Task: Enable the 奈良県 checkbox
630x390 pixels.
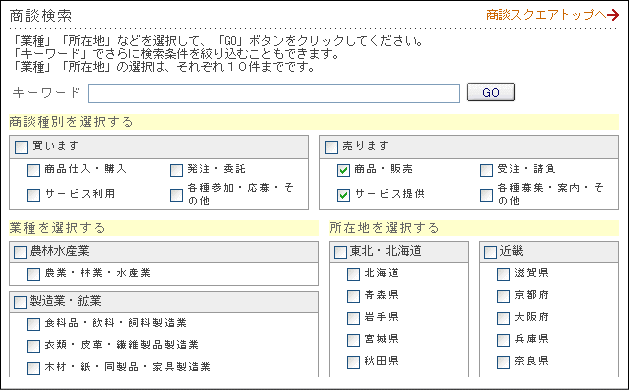Action: [503, 362]
